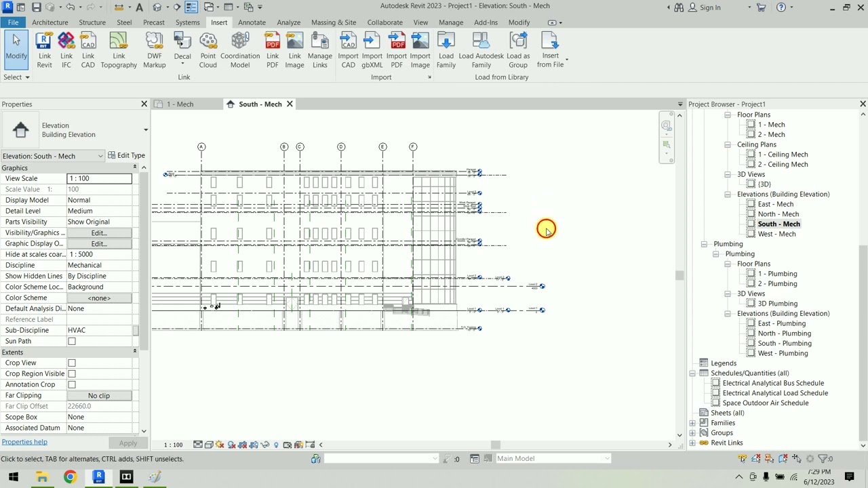868x488 pixels.
Task: Open the Systems ribbon tab
Action: 187,22
